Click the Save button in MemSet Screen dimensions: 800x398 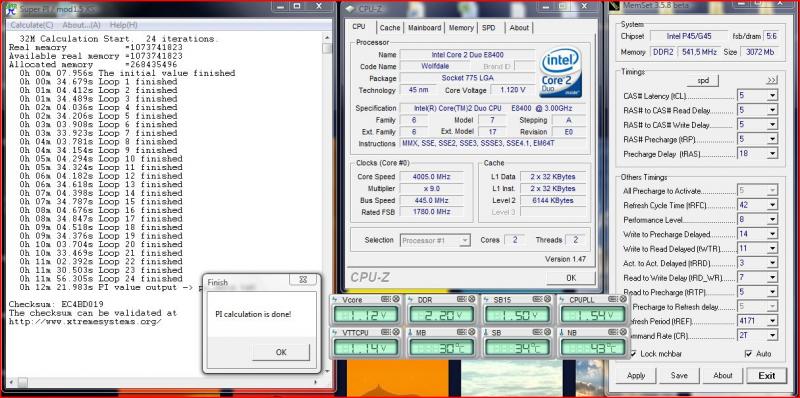click(x=679, y=376)
